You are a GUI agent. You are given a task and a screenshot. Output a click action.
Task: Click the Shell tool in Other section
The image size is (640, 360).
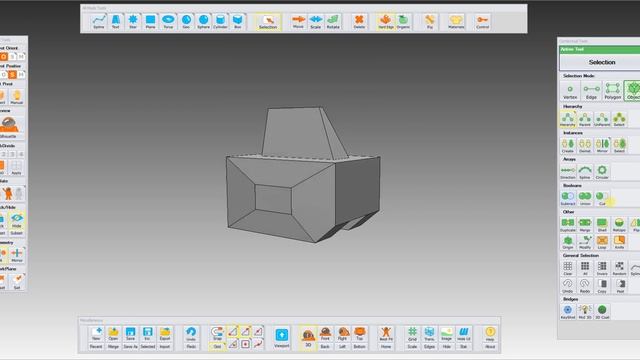(x=602, y=225)
